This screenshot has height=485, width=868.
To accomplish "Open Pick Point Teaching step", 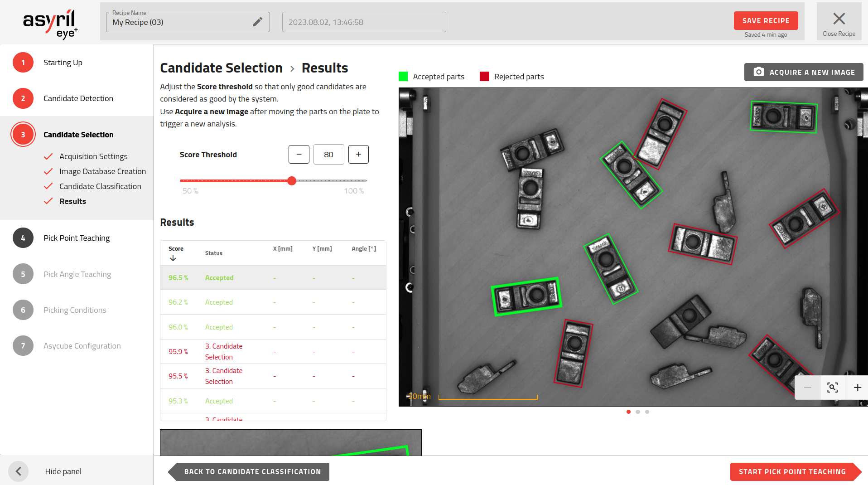I will click(x=76, y=238).
